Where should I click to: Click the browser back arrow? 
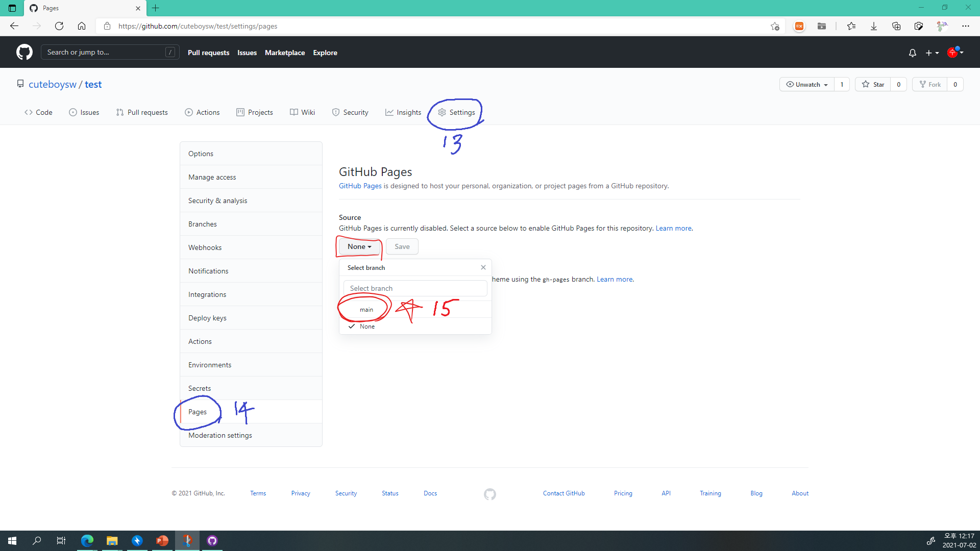(x=14, y=26)
